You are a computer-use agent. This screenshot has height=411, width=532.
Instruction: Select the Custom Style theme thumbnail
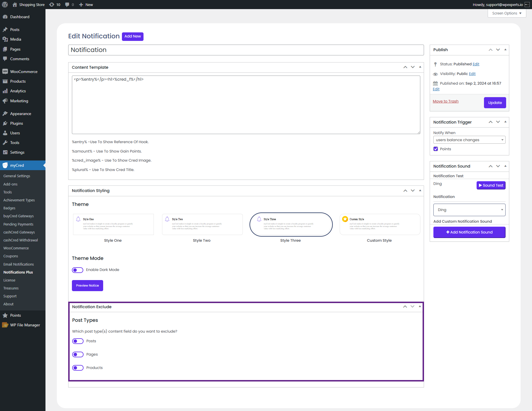pos(380,224)
